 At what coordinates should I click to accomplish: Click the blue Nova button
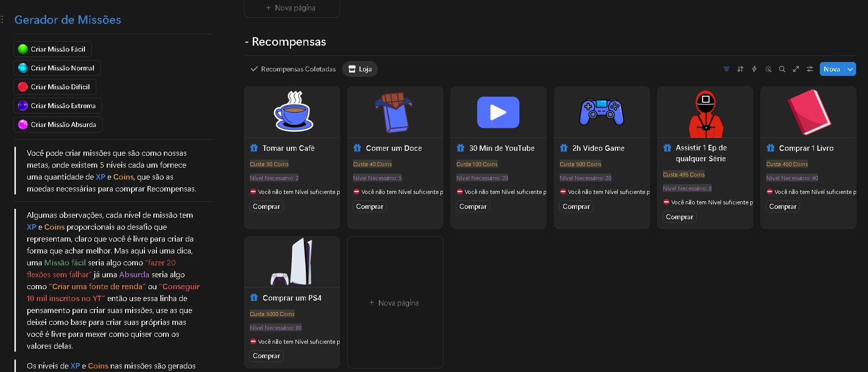tap(832, 69)
